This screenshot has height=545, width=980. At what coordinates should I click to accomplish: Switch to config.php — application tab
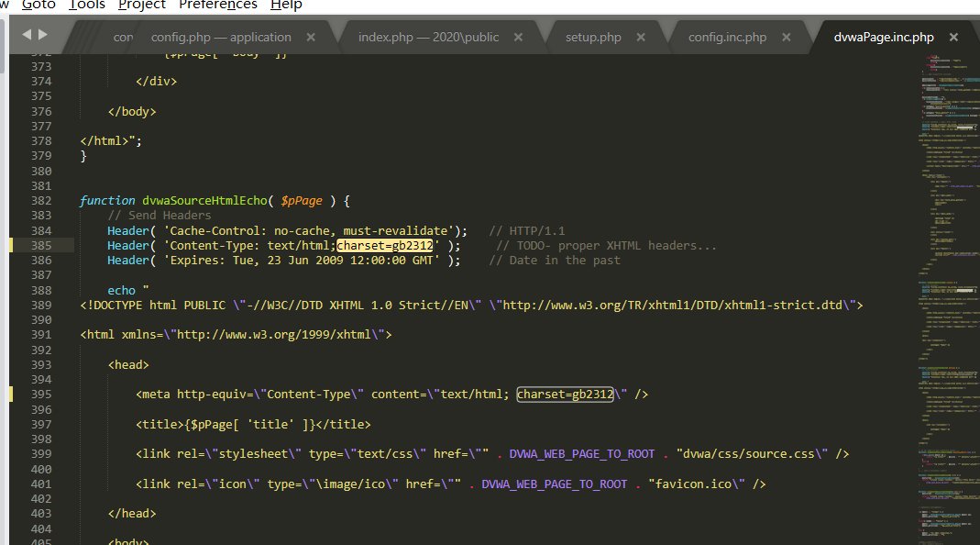coord(221,38)
